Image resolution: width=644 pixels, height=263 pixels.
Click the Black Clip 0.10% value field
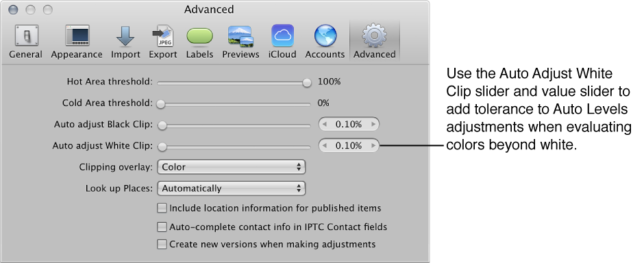(349, 125)
